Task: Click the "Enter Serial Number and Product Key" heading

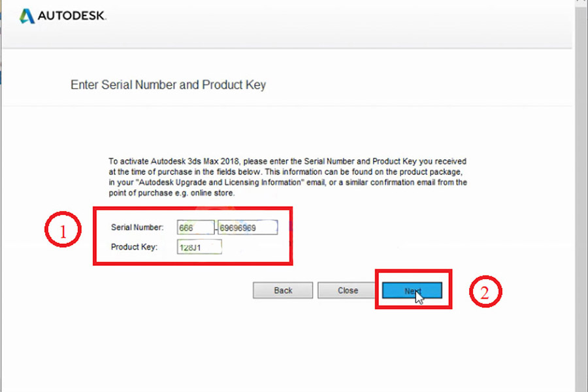Action: coord(168,85)
